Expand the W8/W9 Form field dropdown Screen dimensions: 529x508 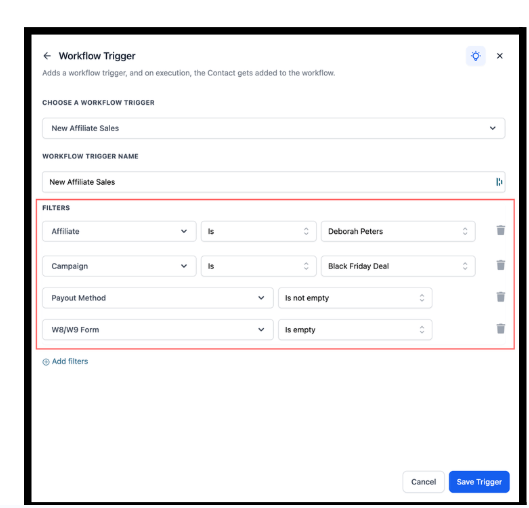pos(158,330)
